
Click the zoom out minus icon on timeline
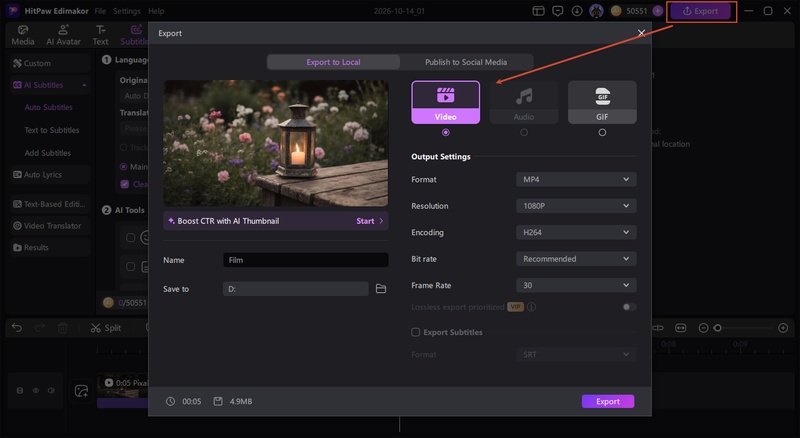coord(703,328)
